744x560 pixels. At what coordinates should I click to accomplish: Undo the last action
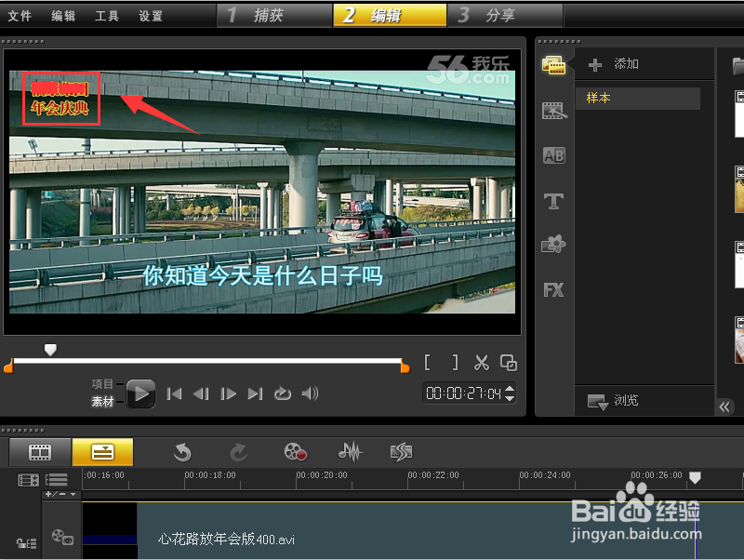pyautogui.click(x=182, y=452)
